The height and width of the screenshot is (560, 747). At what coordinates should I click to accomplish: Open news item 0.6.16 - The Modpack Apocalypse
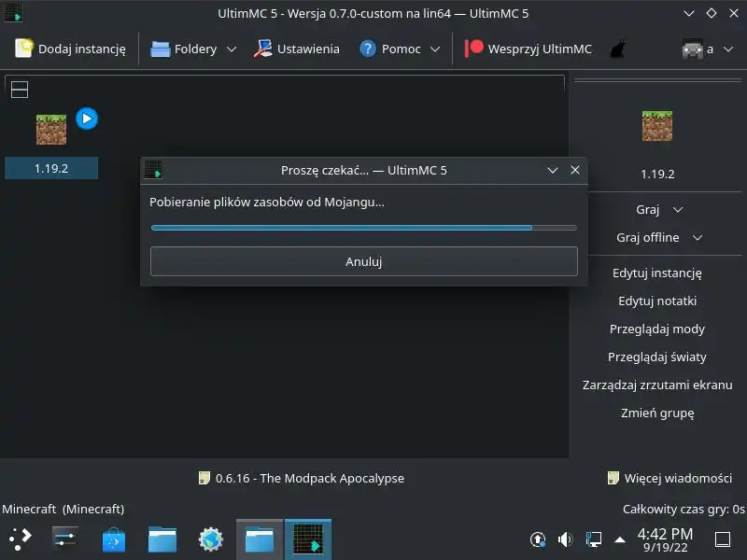310,478
